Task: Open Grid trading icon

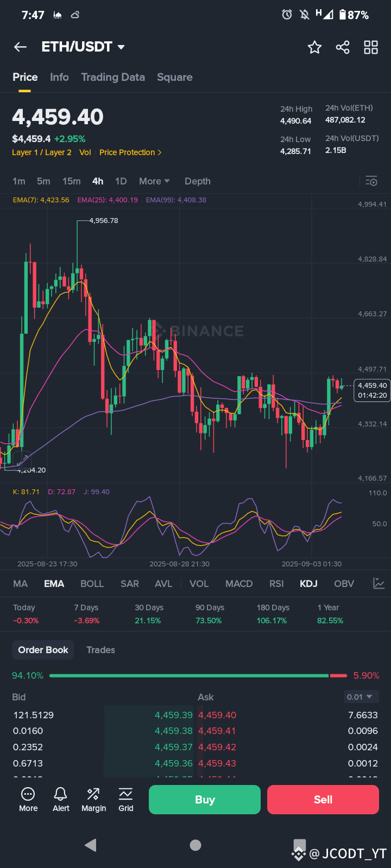Action: click(x=126, y=800)
